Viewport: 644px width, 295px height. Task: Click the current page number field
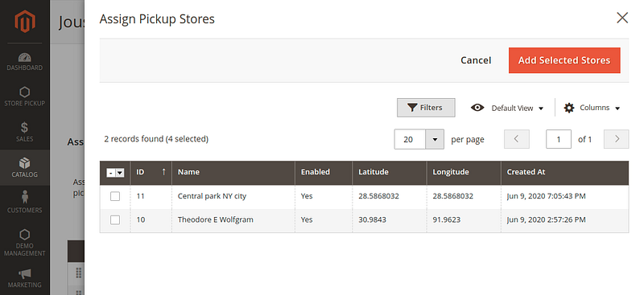(559, 139)
